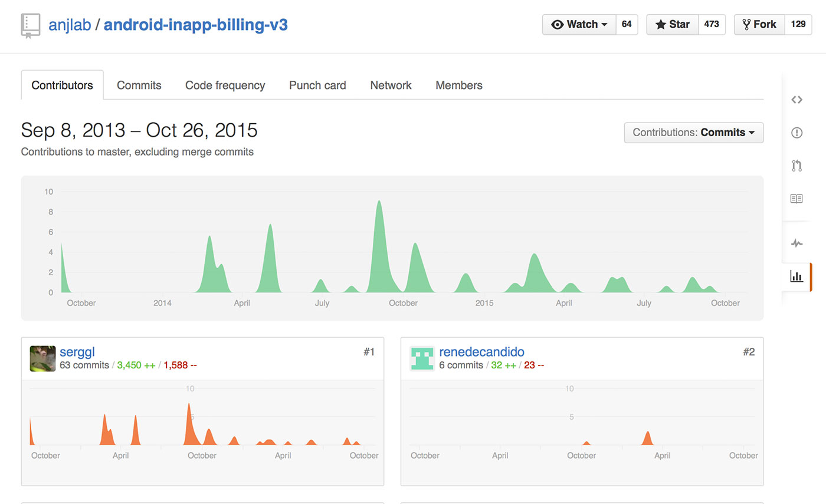Open the serggl contributor profile link
Image resolution: width=826 pixels, height=504 pixels.
pos(77,352)
